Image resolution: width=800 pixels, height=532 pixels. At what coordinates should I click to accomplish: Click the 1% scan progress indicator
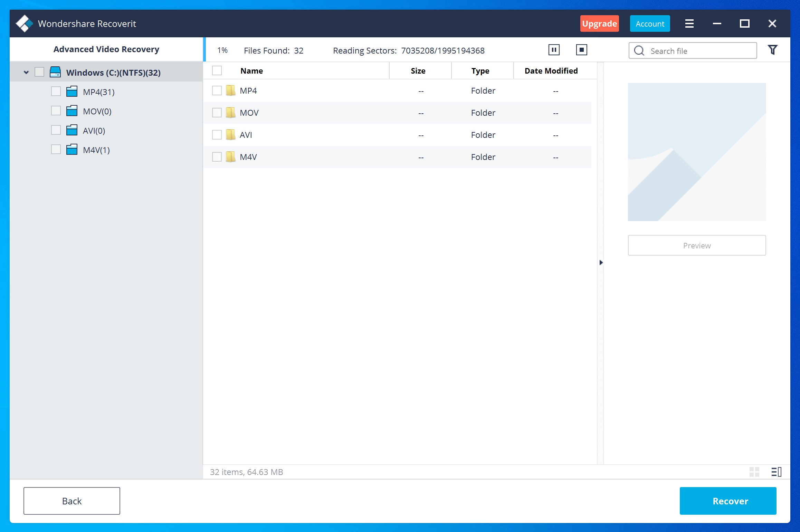[222, 50]
